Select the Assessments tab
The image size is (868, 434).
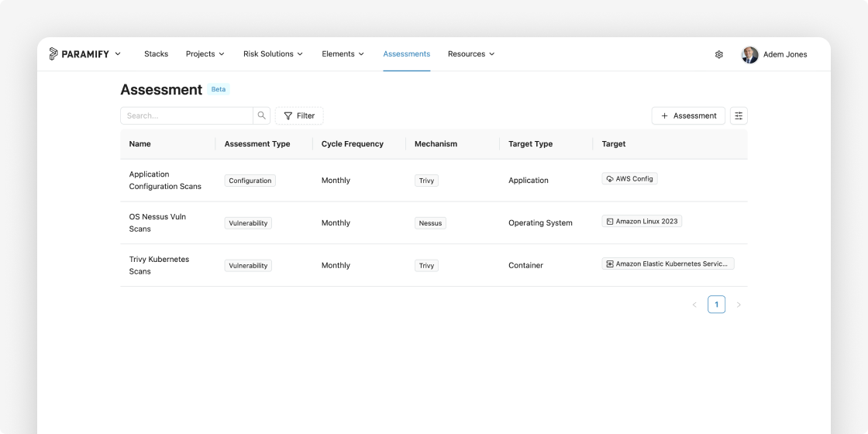pyautogui.click(x=406, y=53)
